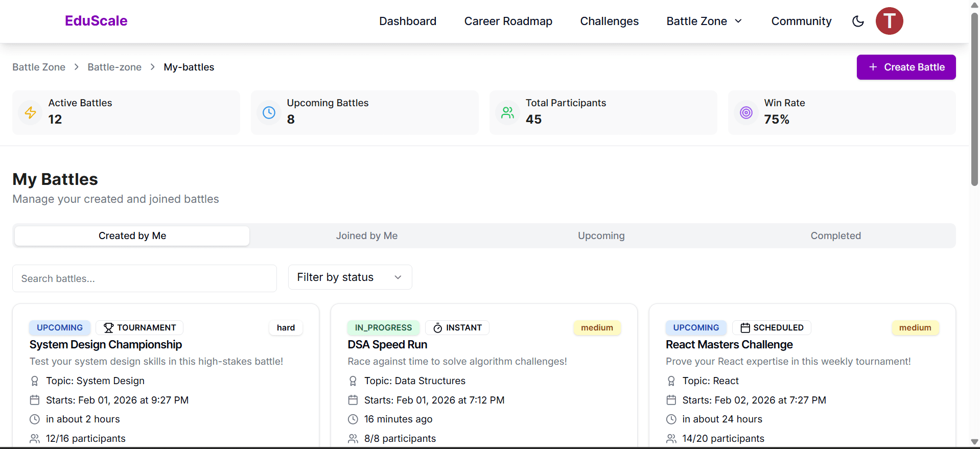Click the calendar icon on the SCHEDULED badge

point(745,328)
